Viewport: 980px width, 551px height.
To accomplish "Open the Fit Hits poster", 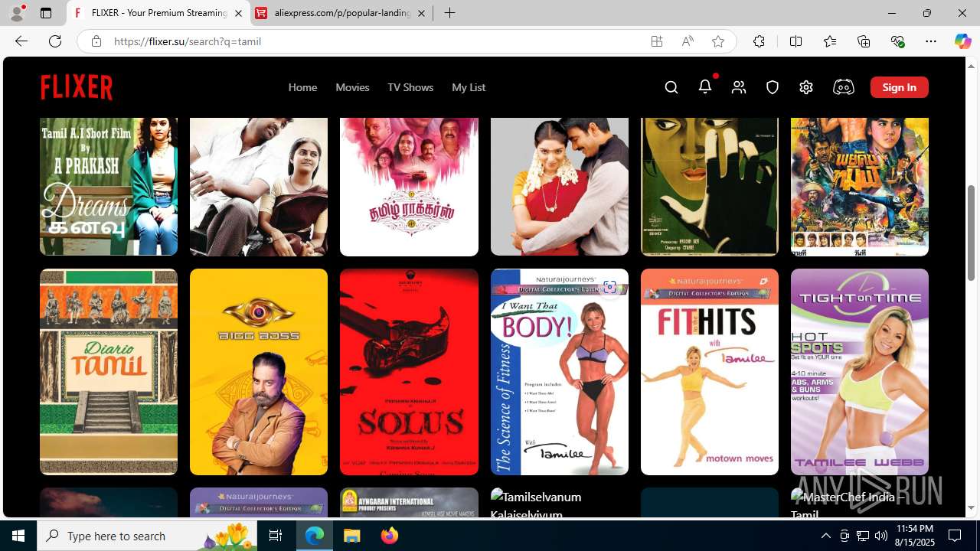I will 710,372.
